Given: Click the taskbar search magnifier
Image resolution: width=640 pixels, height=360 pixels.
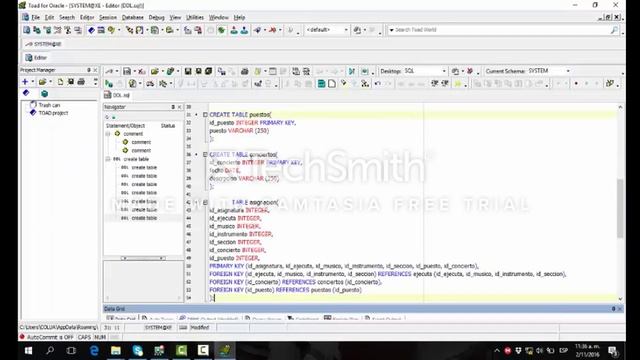Looking at the screenshot, I should (50, 351).
